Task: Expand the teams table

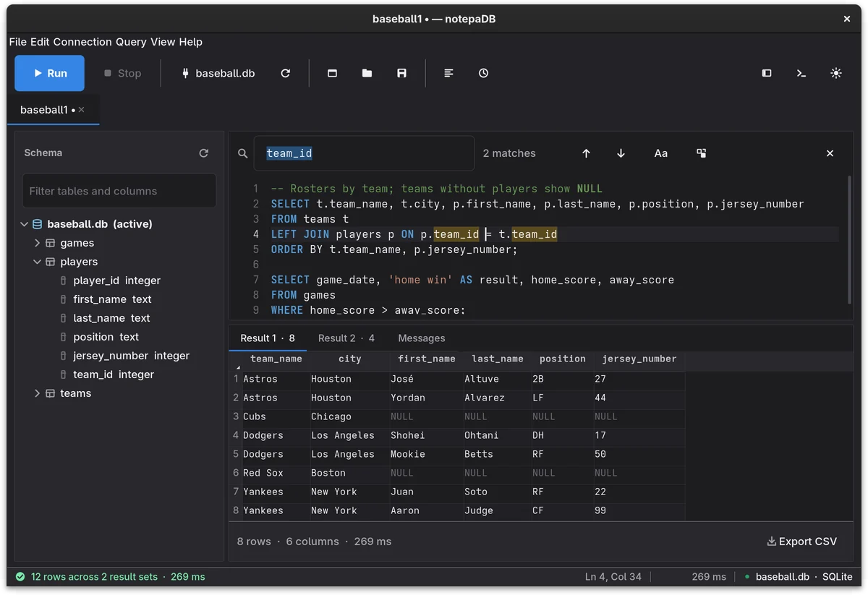Action: (x=38, y=393)
